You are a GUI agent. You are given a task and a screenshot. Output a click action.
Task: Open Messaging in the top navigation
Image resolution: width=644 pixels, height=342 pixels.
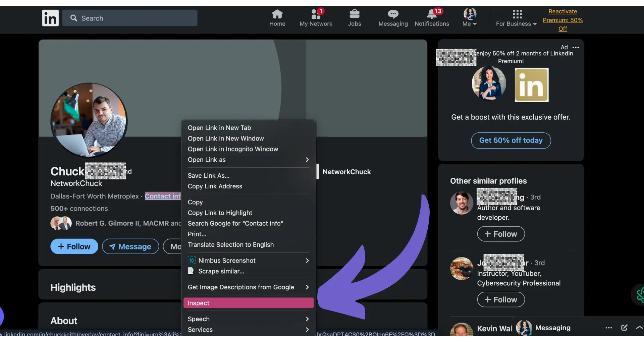click(x=393, y=18)
